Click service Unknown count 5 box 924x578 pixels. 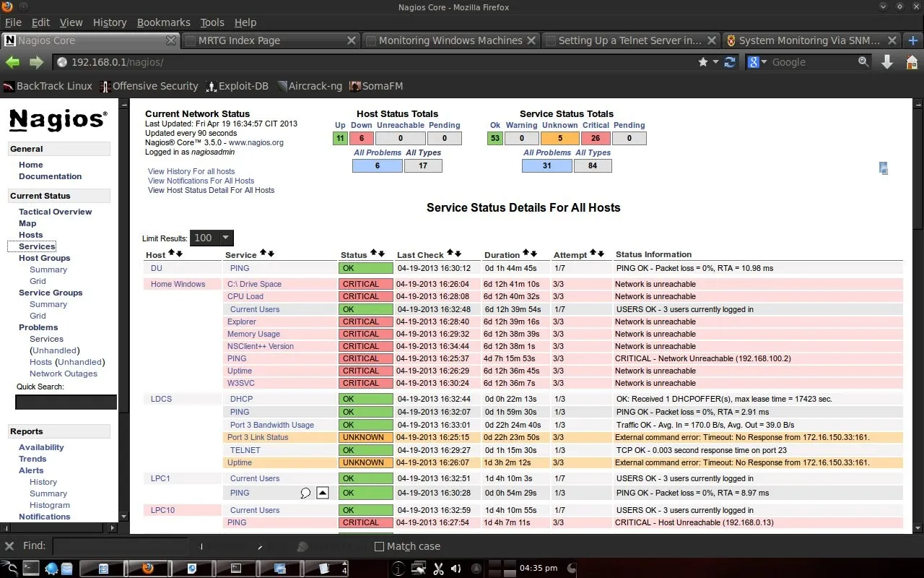560,138
